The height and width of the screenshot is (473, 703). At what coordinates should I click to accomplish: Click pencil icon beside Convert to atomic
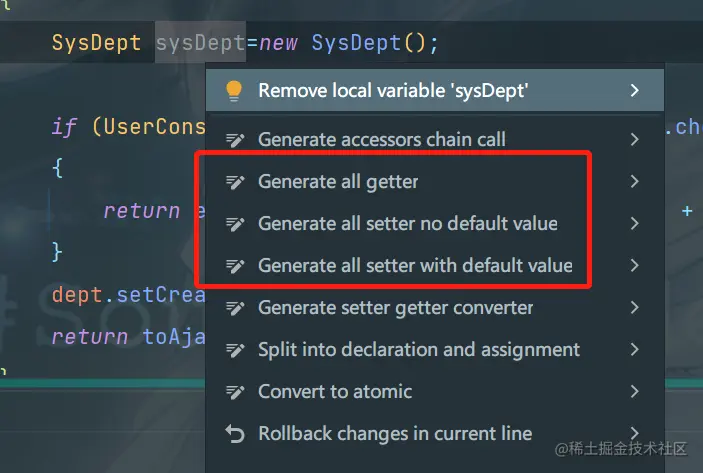[x=235, y=392]
